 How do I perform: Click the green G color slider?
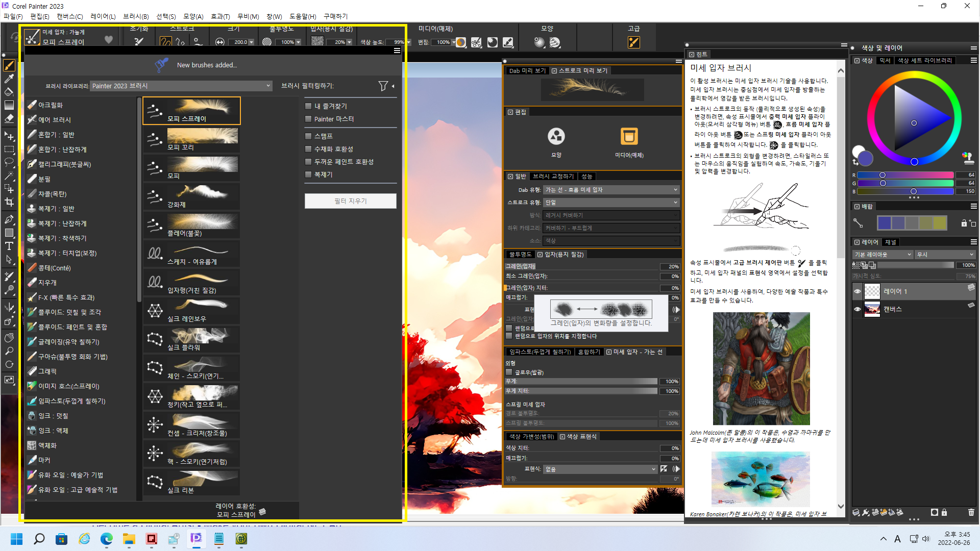(905, 183)
